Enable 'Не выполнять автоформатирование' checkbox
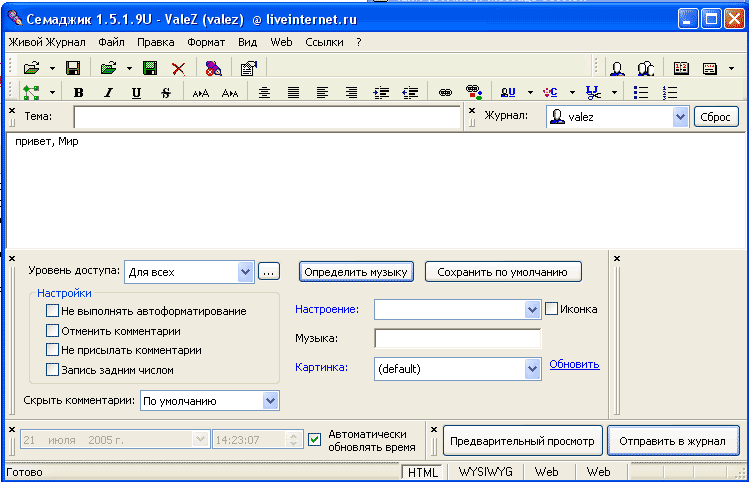 pos(53,311)
